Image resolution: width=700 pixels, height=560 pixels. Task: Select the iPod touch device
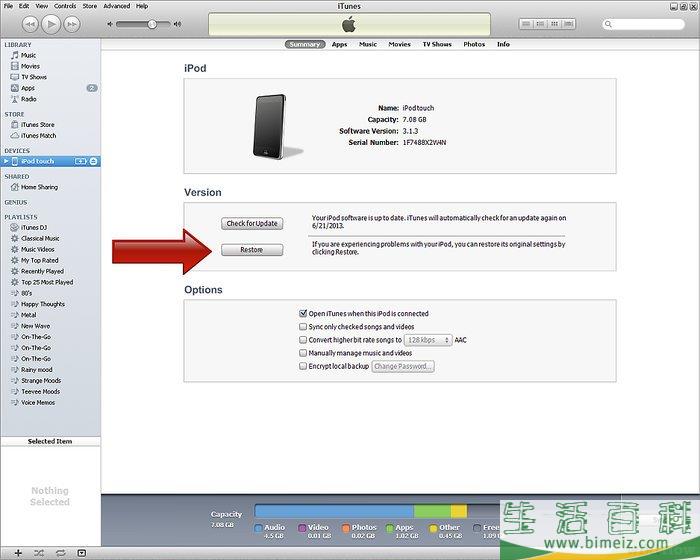coord(38,161)
